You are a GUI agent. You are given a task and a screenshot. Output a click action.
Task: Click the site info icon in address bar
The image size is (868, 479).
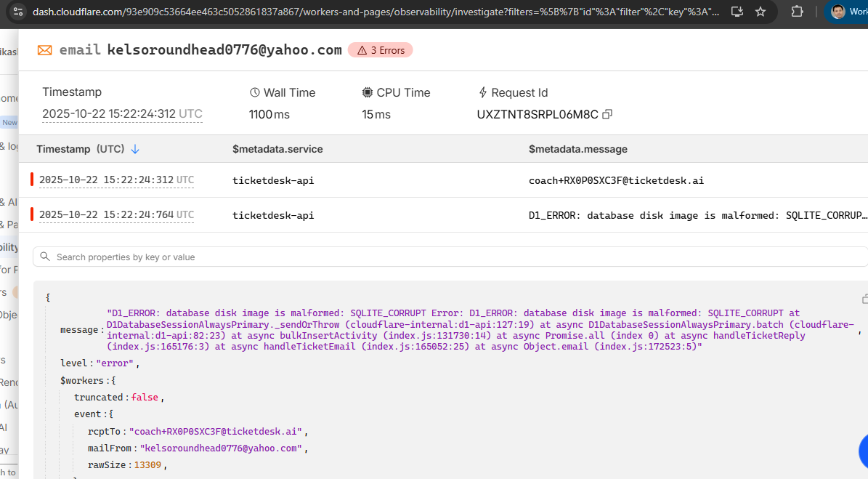tap(17, 12)
